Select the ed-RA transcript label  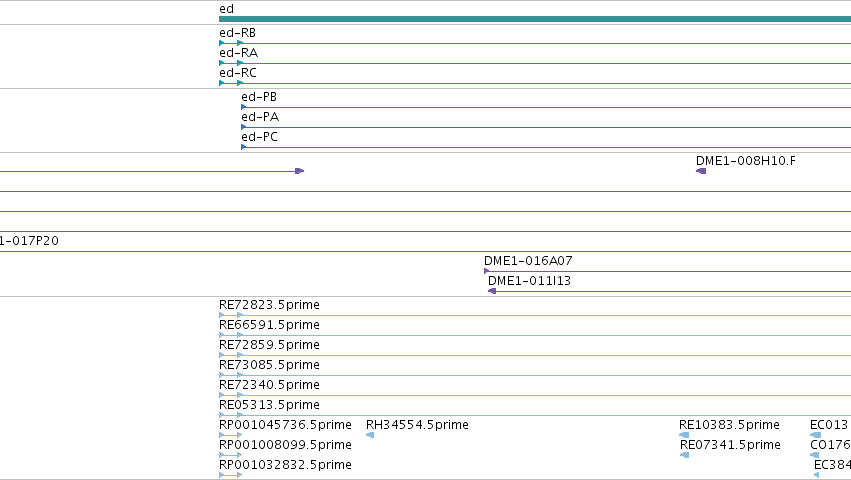238,53
